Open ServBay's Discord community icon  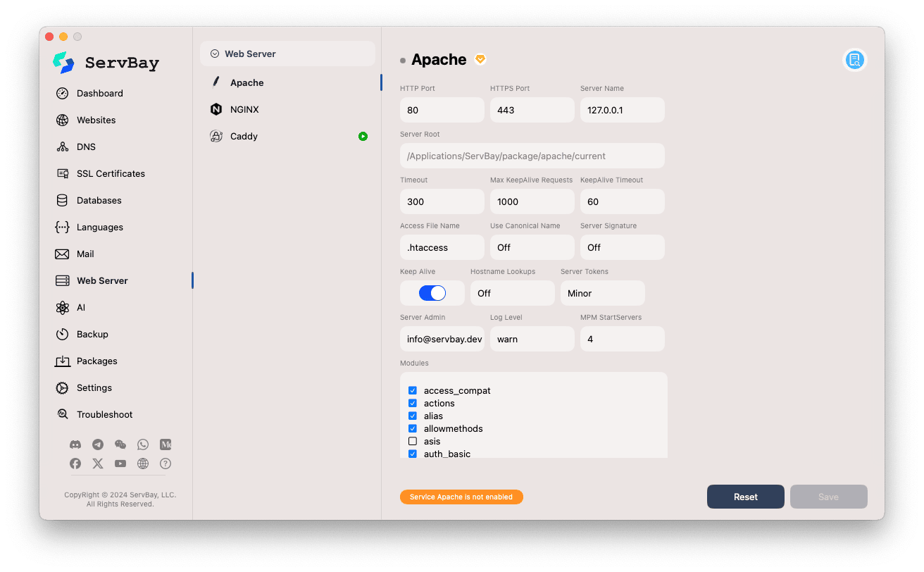click(x=75, y=444)
